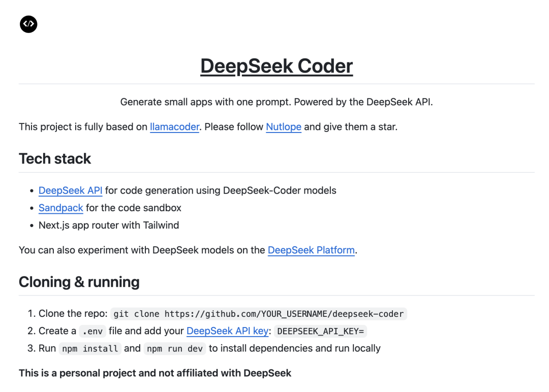
Task: Click the .env inline code
Action: [x=93, y=331]
